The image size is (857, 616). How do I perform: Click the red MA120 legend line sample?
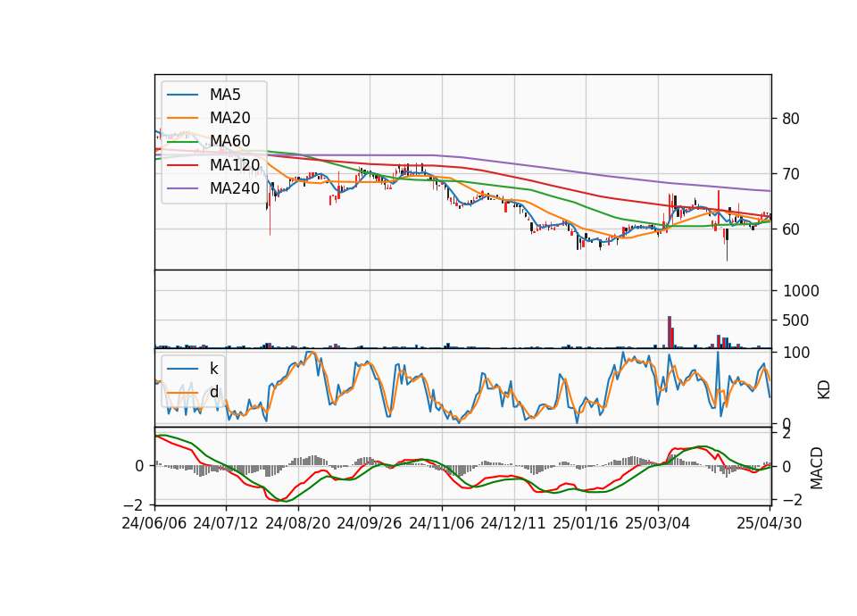coord(182,164)
